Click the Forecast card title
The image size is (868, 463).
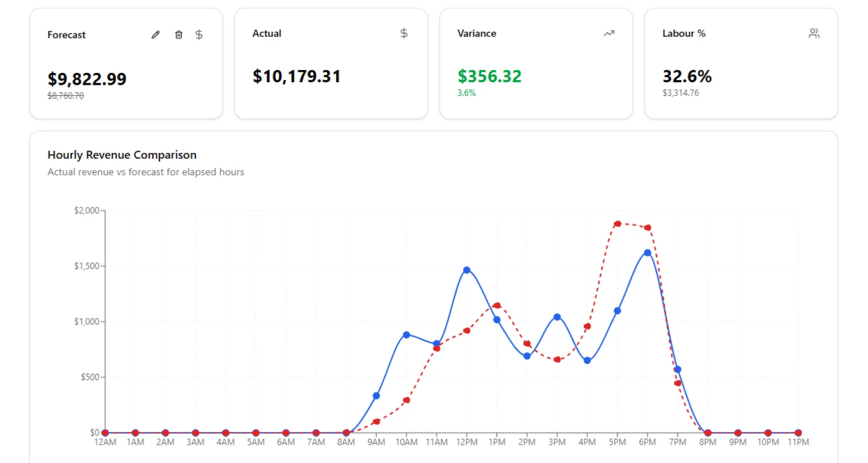pos(66,35)
